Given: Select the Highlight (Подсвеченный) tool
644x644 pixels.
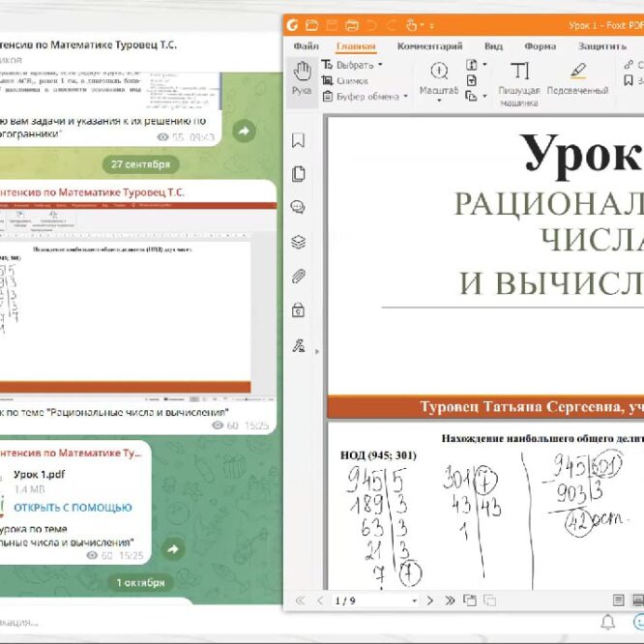Looking at the screenshot, I should (577, 79).
